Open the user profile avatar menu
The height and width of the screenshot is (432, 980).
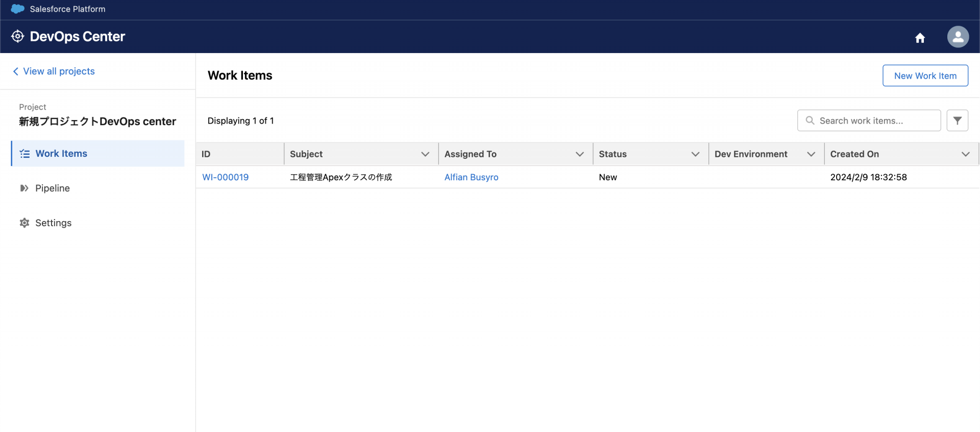click(x=958, y=37)
